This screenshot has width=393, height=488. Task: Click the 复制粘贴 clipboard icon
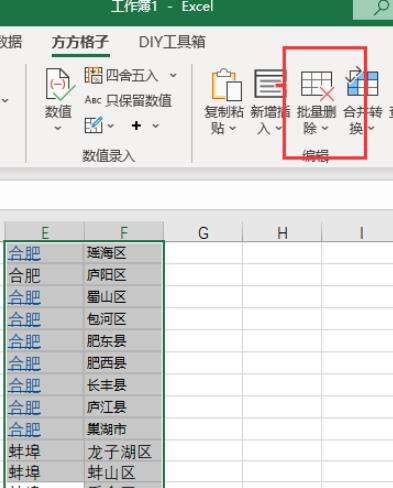click(x=226, y=85)
